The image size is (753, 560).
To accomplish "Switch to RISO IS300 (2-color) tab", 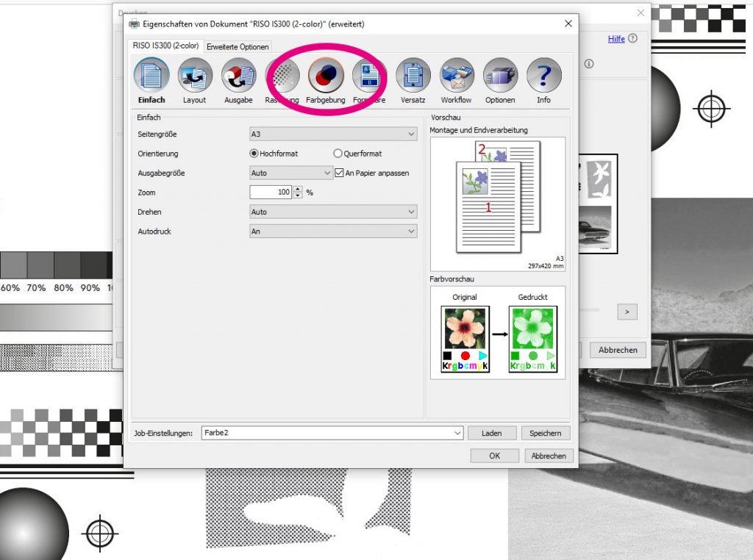I will pos(165,46).
